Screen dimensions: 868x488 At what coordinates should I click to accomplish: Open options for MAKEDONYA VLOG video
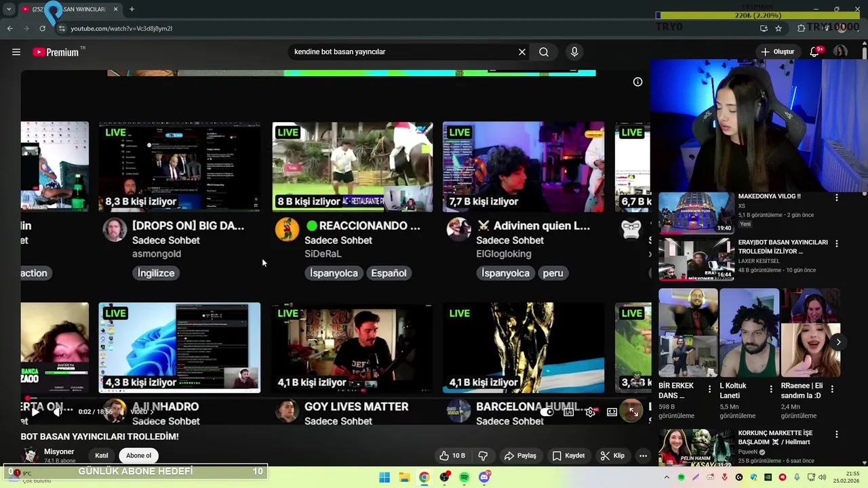[836, 197]
